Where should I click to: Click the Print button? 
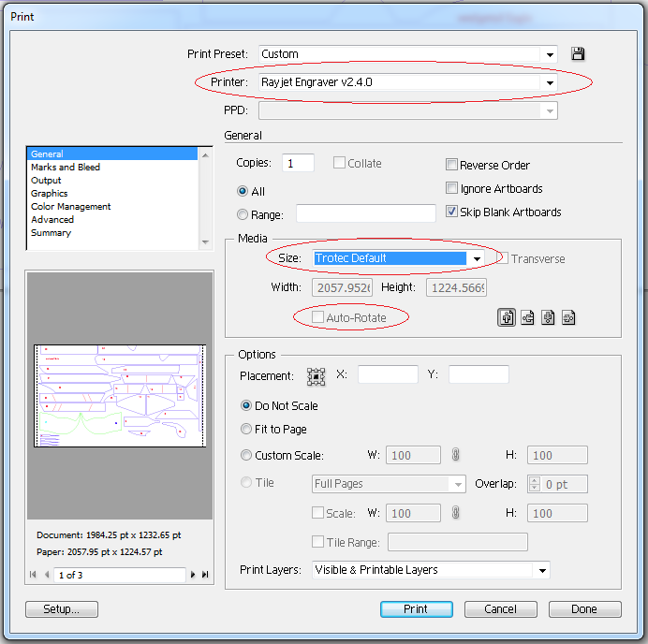pos(416,609)
